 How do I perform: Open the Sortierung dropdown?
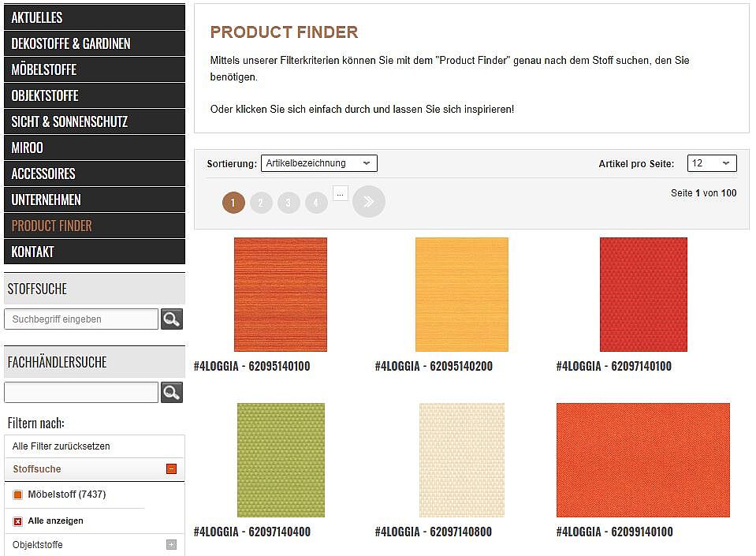coord(318,163)
